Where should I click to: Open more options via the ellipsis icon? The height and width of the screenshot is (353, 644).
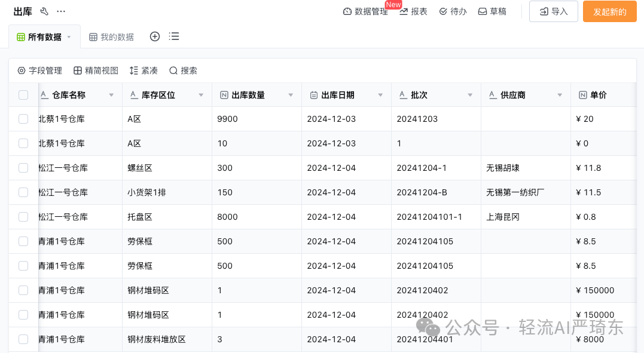click(x=60, y=11)
